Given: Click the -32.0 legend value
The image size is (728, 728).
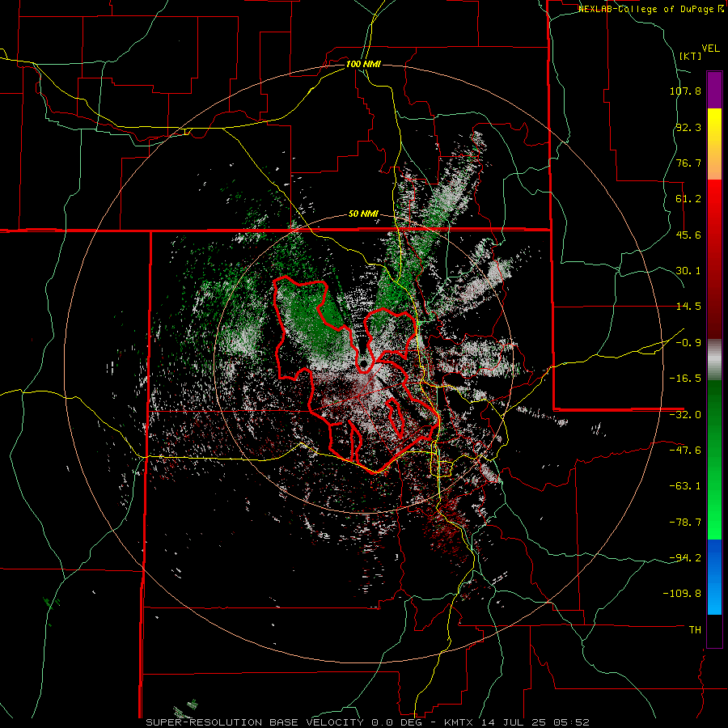Looking at the screenshot, I should point(685,415).
